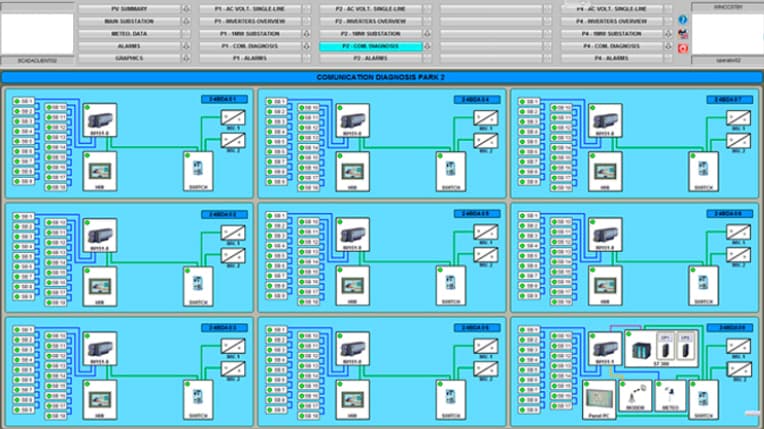Select the METEO station icon
Screen dimensions: 764x429
coord(669,394)
